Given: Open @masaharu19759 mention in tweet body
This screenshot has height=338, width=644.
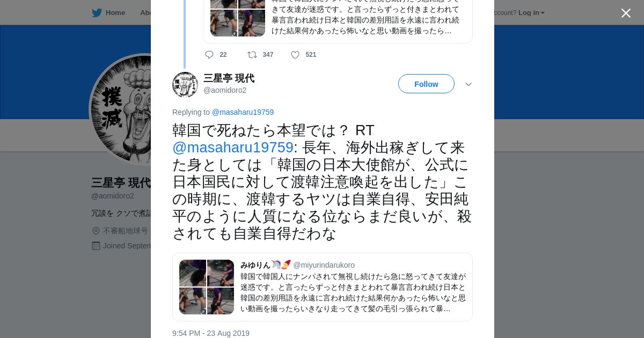Looking at the screenshot, I should (x=233, y=148).
